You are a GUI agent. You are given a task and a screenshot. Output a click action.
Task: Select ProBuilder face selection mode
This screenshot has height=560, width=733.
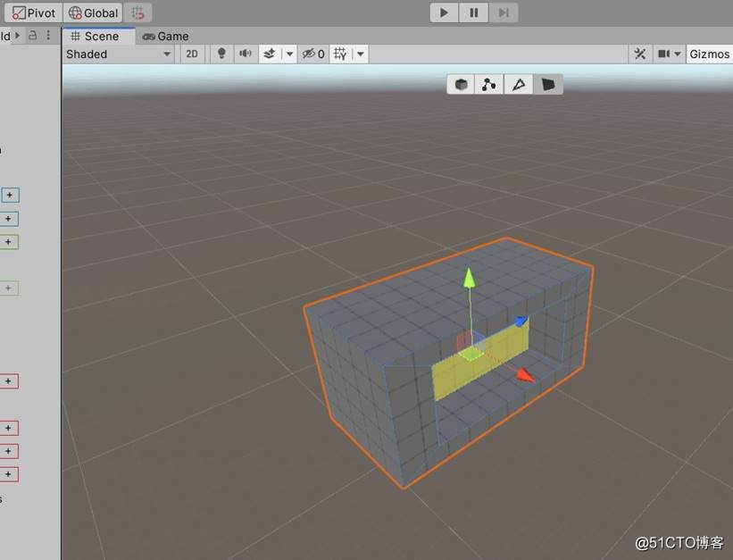click(x=548, y=84)
